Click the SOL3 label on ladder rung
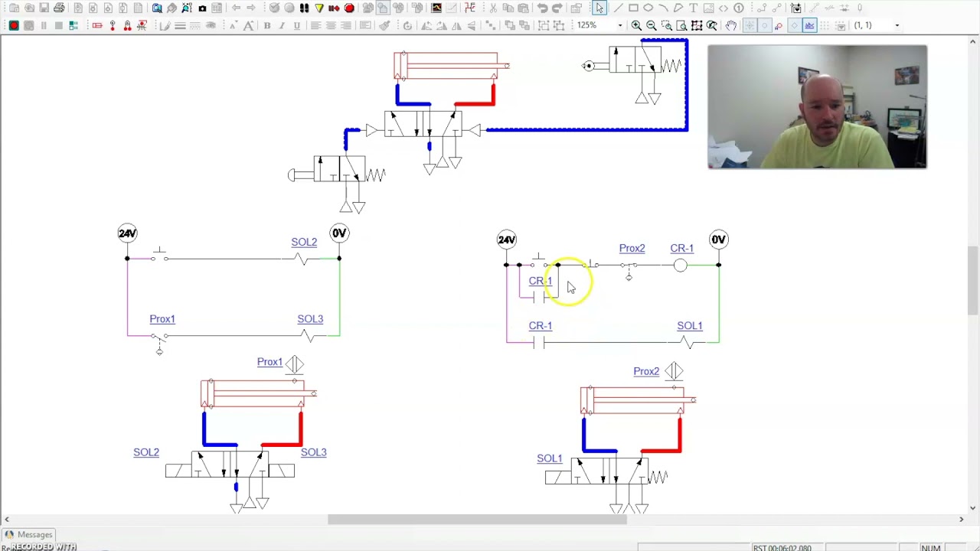Viewport: 980px width, 551px height. pos(310,319)
